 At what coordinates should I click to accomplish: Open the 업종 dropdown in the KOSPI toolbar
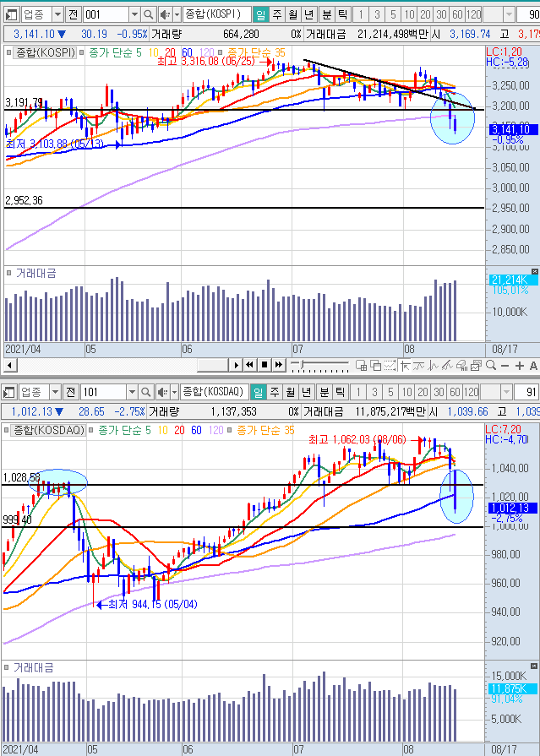57,14
